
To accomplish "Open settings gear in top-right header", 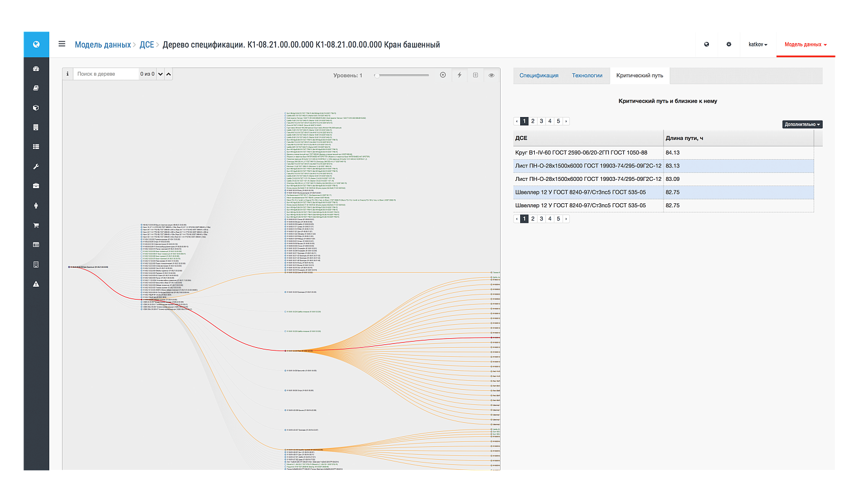I will pyautogui.click(x=729, y=44).
